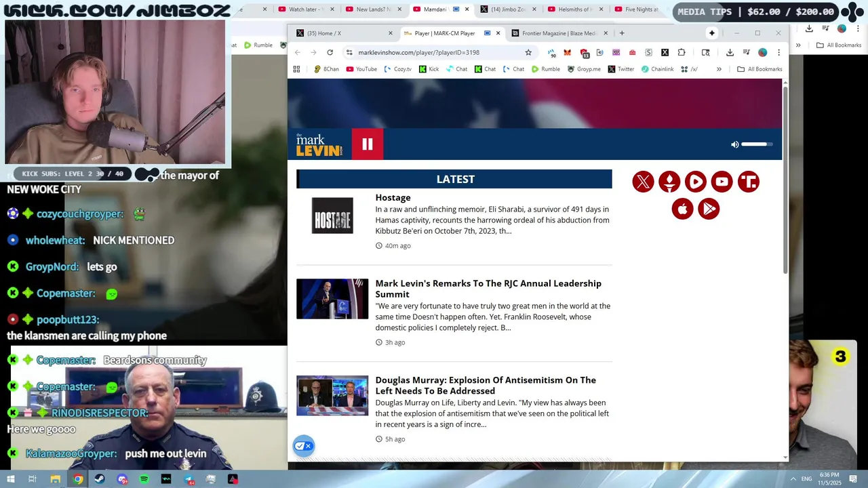
Task: Open the Rumble bookmark in front window
Action: pyautogui.click(x=546, y=69)
